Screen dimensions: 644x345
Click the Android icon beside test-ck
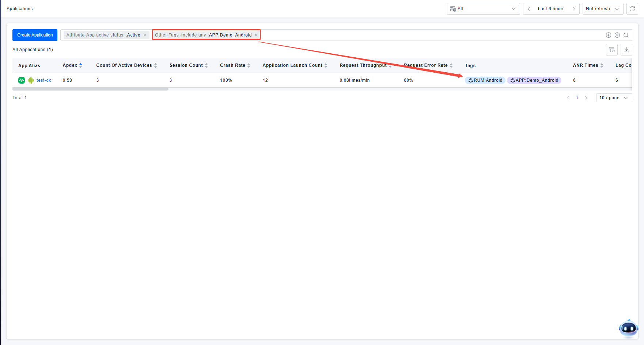coord(31,80)
